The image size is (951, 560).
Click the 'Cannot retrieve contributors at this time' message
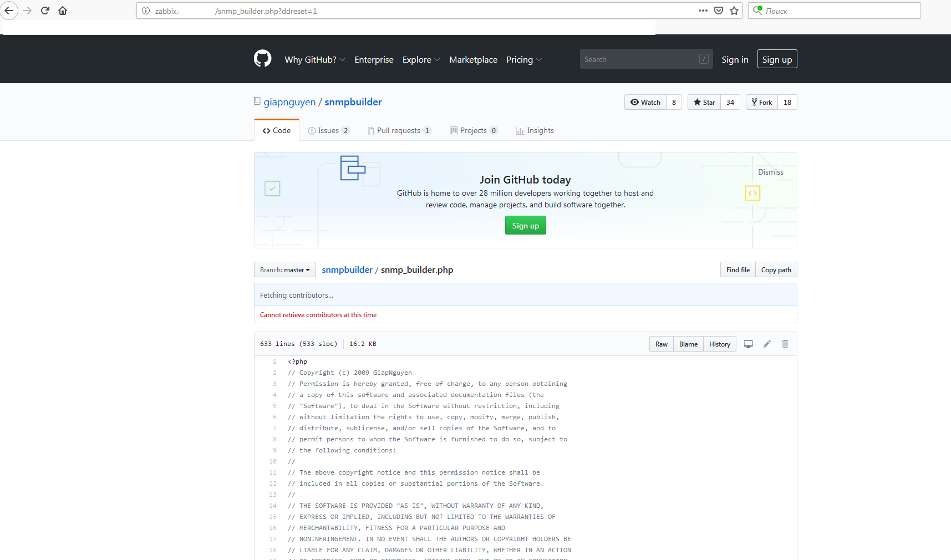click(x=318, y=314)
